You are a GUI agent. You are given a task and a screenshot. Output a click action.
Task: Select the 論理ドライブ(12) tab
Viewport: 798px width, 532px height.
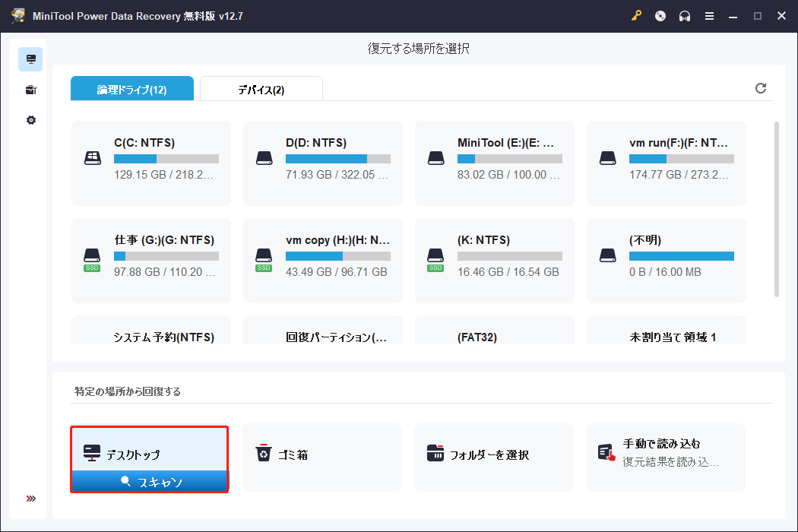pos(132,88)
